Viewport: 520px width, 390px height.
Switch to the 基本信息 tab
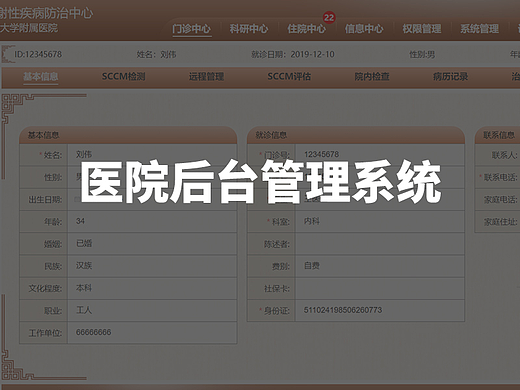click(41, 77)
